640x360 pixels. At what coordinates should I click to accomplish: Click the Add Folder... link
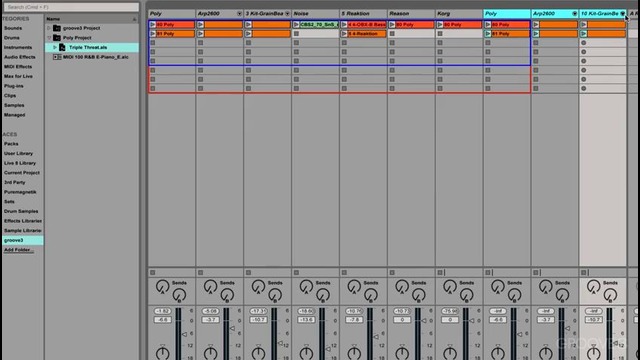19,250
